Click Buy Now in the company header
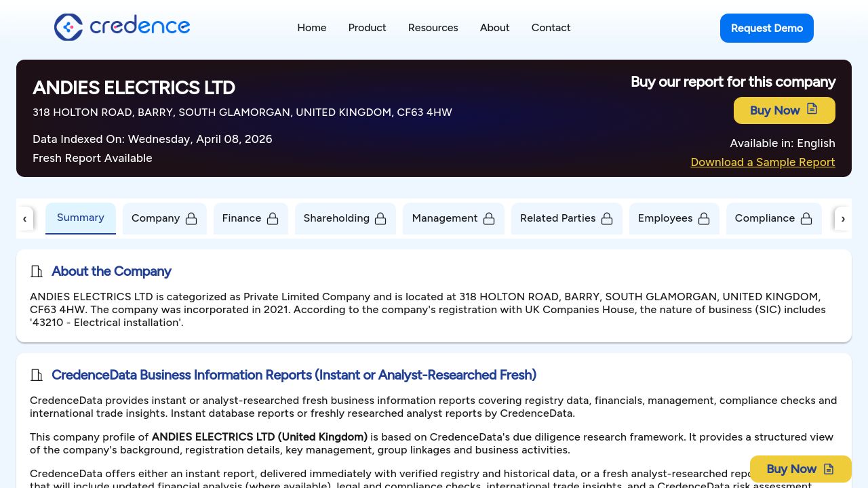 click(x=785, y=110)
